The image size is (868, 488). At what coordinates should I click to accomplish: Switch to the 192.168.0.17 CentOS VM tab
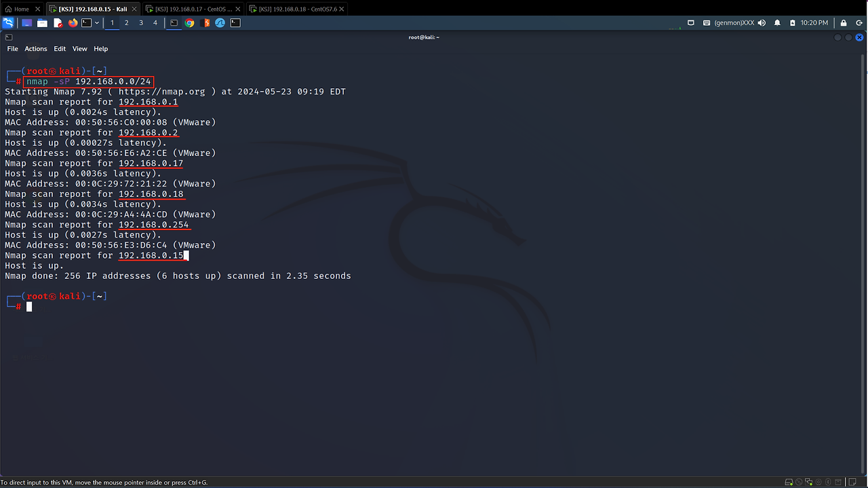pyautogui.click(x=192, y=9)
